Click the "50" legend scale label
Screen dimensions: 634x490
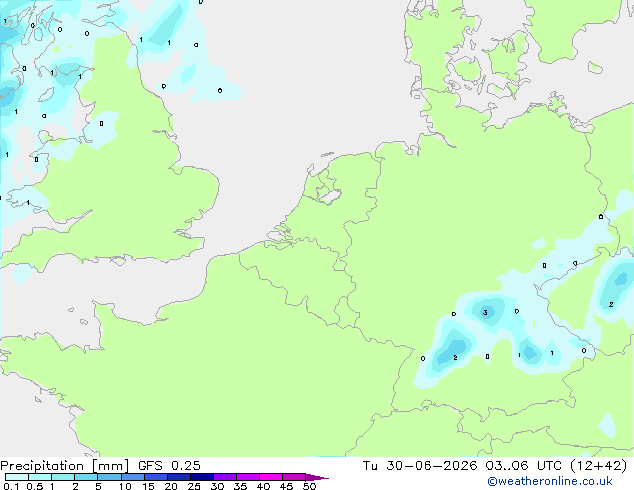[x=309, y=486]
